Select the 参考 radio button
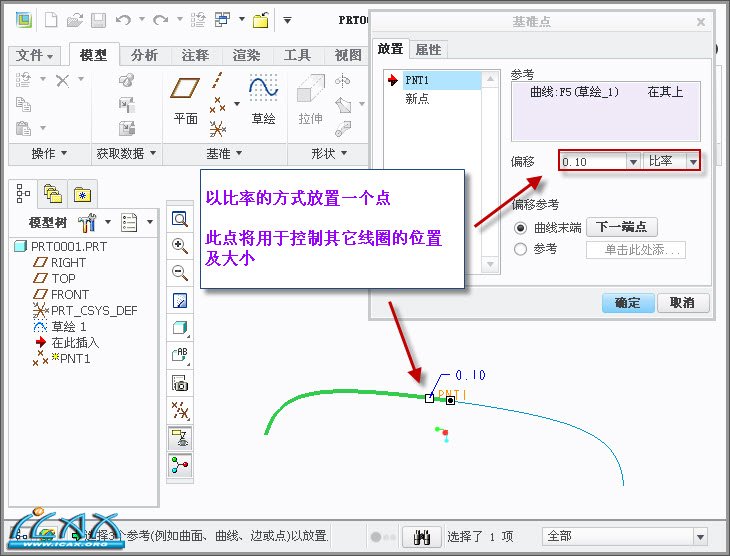Image resolution: width=730 pixels, height=556 pixels. pyautogui.click(x=520, y=249)
